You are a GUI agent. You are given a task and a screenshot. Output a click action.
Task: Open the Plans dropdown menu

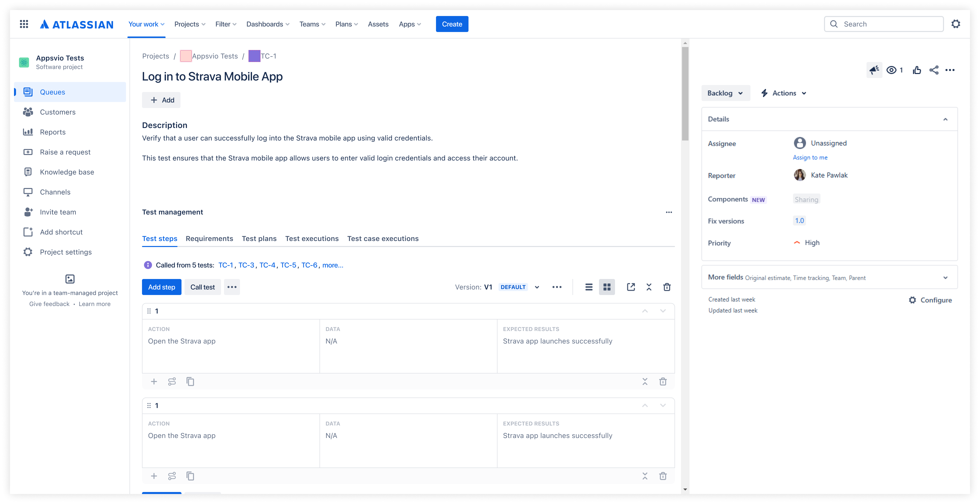346,24
